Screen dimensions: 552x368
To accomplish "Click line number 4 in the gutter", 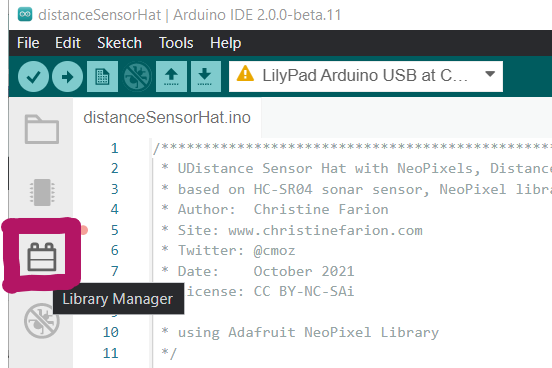I will (114, 209).
